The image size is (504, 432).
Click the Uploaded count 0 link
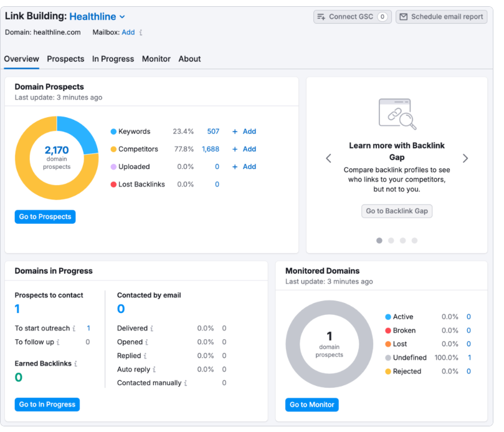tap(217, 167)
